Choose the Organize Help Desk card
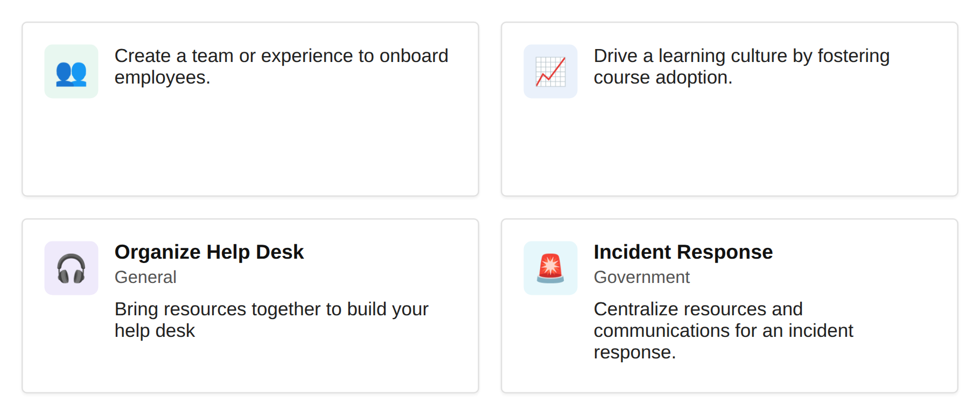 click(250, 306)
